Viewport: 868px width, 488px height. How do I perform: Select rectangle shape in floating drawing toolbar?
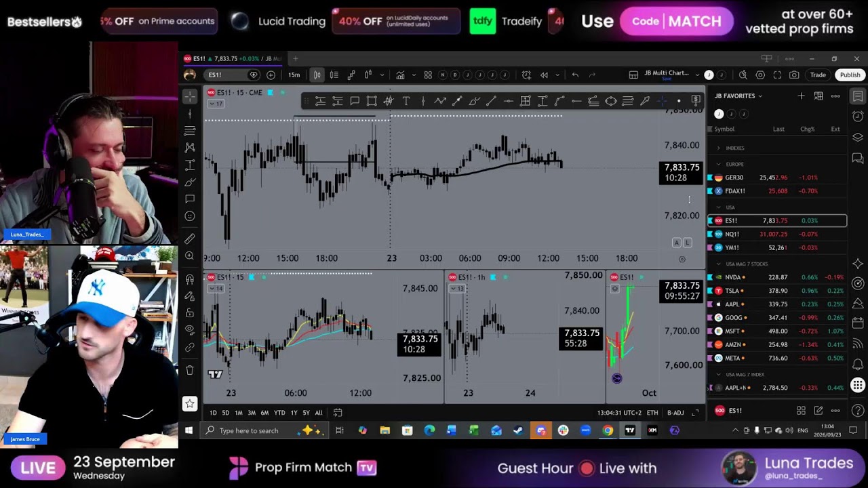tap(372, 101)
